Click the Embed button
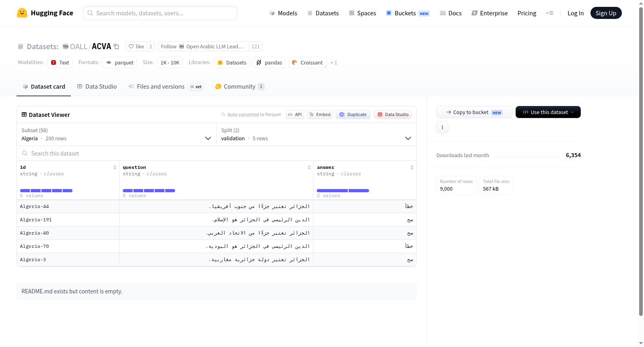 pyautogui.click(x=320, y=114)
